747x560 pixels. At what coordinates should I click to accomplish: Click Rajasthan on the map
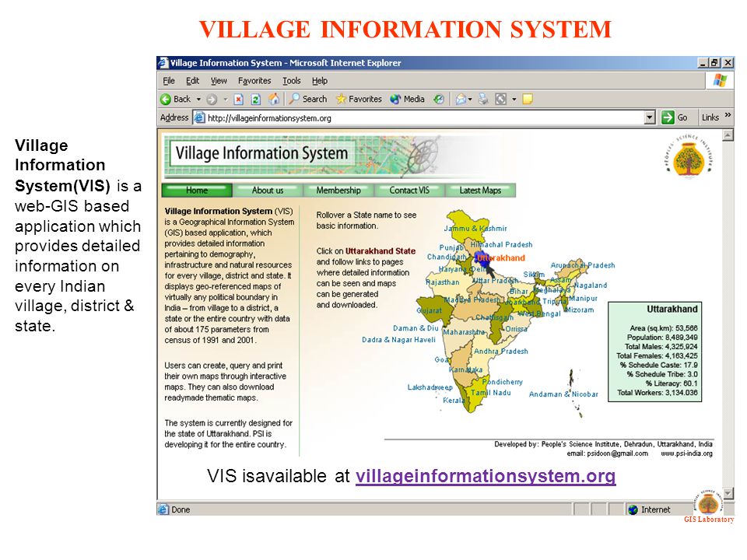pos(443,282)
